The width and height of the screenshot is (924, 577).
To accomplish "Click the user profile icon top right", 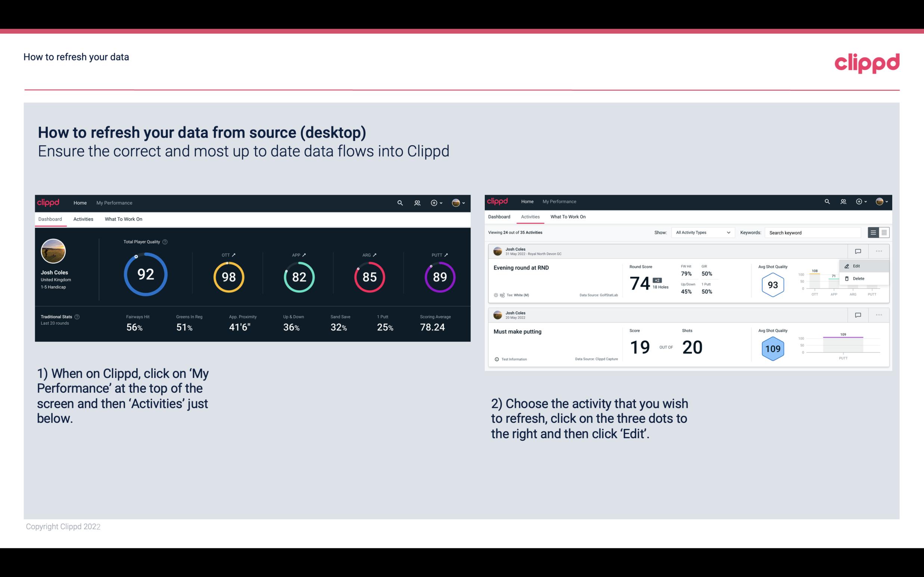I will 457,203.
